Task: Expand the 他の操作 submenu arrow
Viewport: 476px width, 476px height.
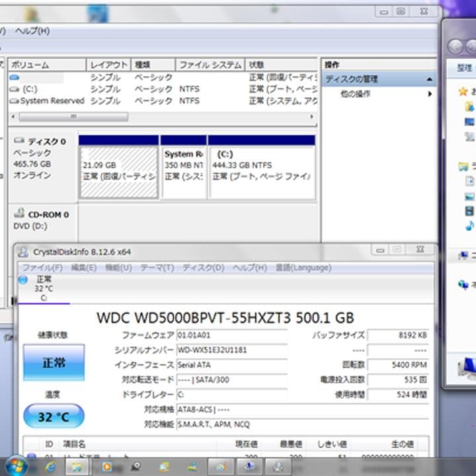Action: 430,94
